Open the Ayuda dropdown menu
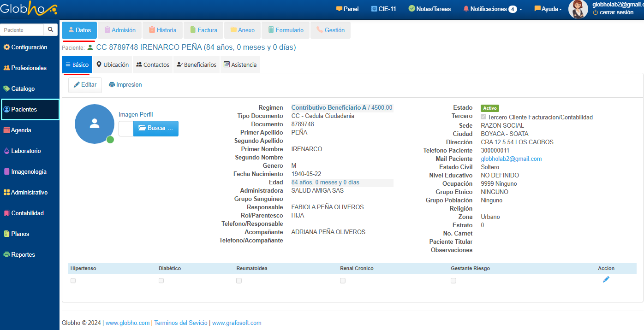The height and width of the screenshot is (330, 644). pyautogui.click(x=548, y=9)
